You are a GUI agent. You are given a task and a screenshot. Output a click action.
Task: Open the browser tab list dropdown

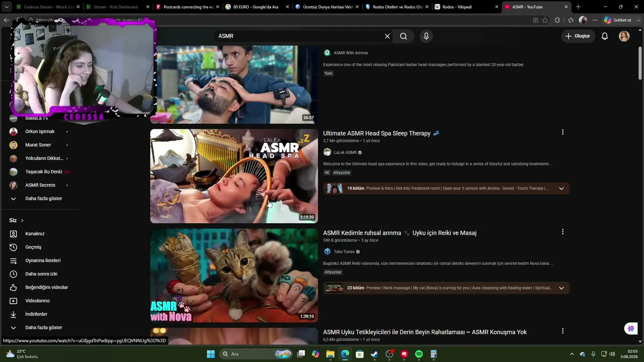click(x=7, y=7)
